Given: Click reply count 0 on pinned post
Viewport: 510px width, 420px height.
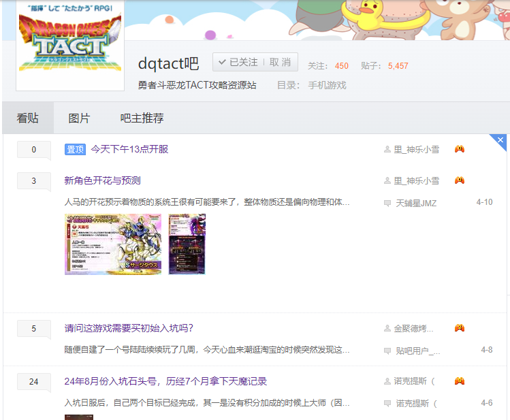Looking at the screenshot, I should [x=34, y=150].
